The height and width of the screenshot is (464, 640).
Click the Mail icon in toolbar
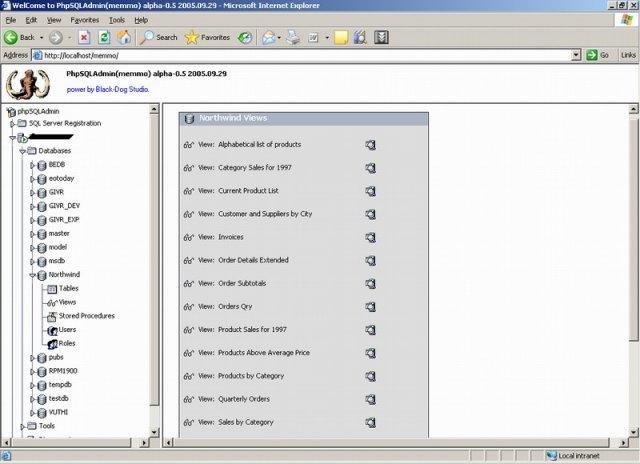[269, 38]
